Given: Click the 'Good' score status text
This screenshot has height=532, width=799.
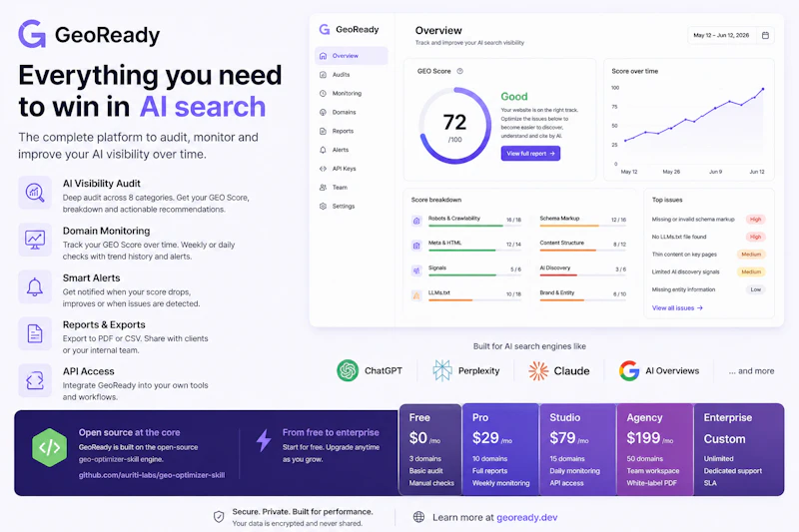Looking at the screenshot, I should (x=514, y=96).
